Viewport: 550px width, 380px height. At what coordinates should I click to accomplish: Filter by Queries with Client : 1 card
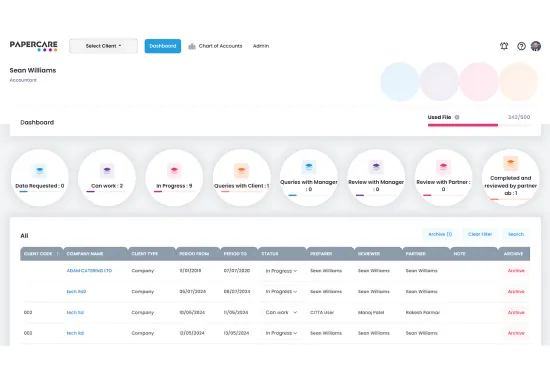click(x=241, y=178)
